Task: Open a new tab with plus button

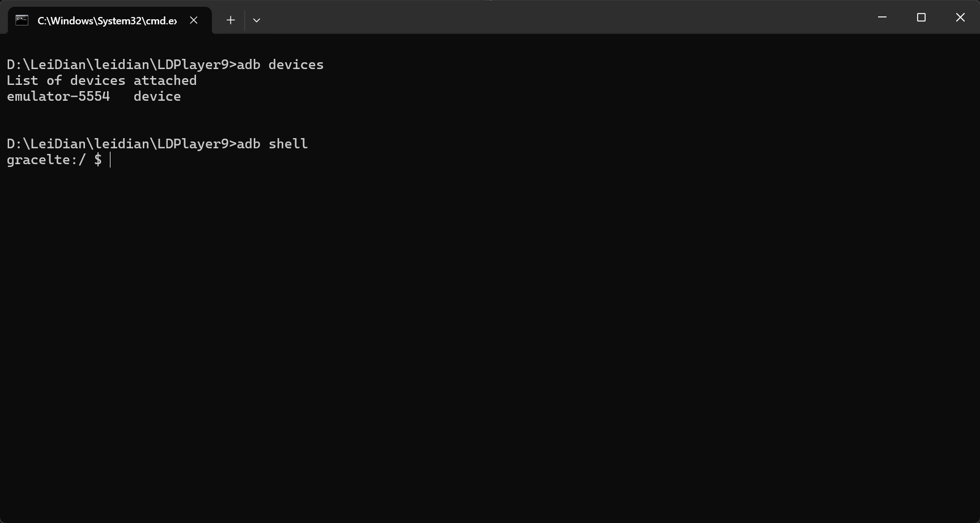Action: (231, 20)
